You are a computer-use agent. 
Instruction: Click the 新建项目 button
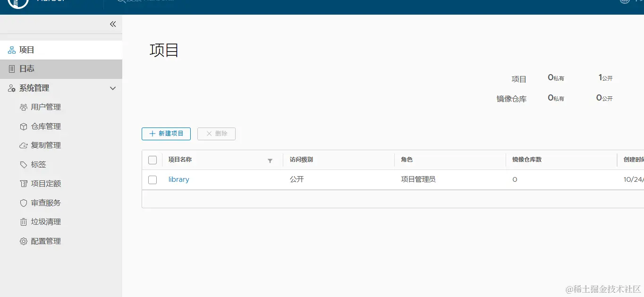(x=166, y=134)
